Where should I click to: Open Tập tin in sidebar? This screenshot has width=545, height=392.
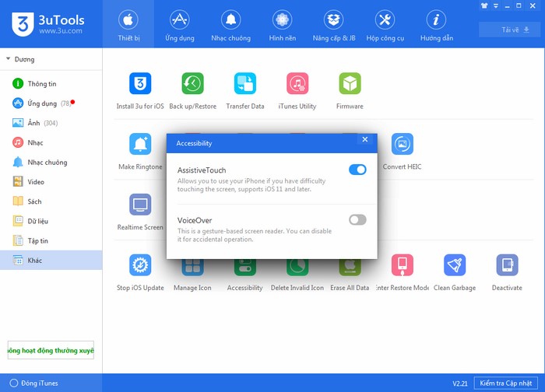pyautogui.click(x=51, y=240)
